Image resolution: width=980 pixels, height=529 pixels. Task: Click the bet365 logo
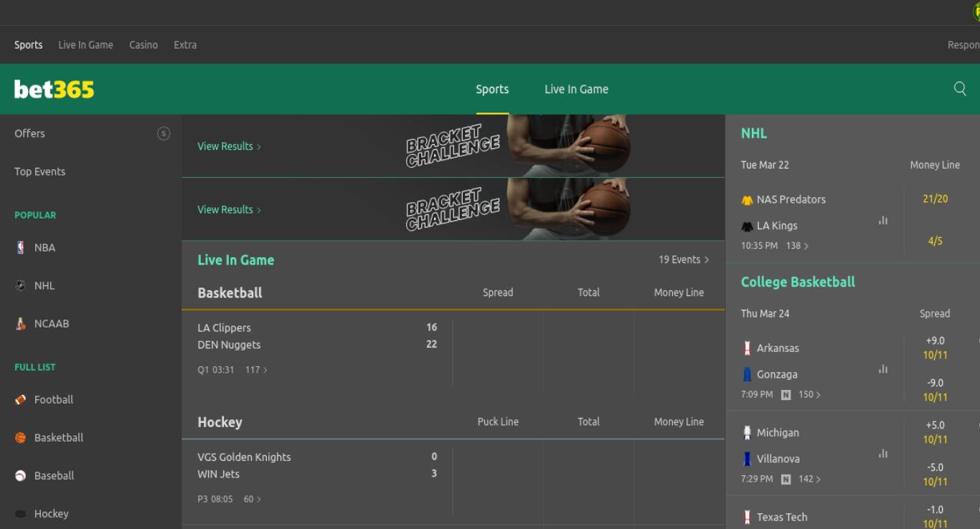tap(54, 90)
